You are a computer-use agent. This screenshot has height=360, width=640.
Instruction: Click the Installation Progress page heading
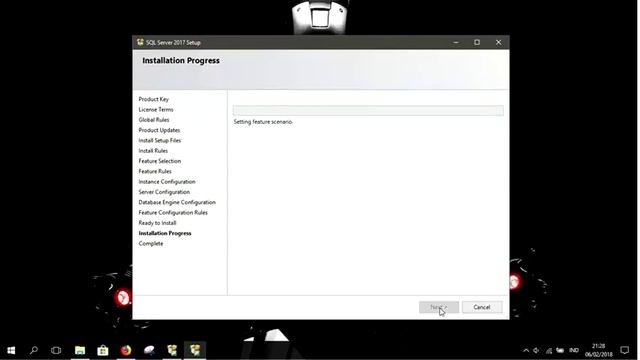(181, 60)
